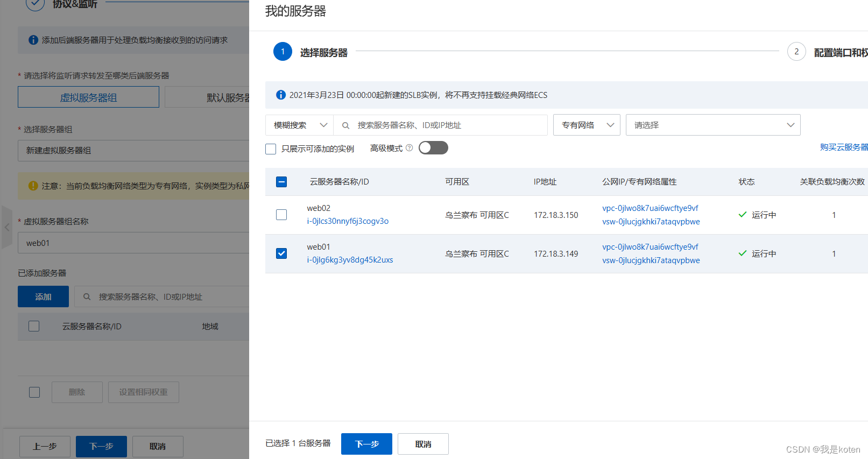Image resolution: width=868 pixels, height=459 pixels.
Task: Click the background page's 下一步 button
Action: pos(101,447)
